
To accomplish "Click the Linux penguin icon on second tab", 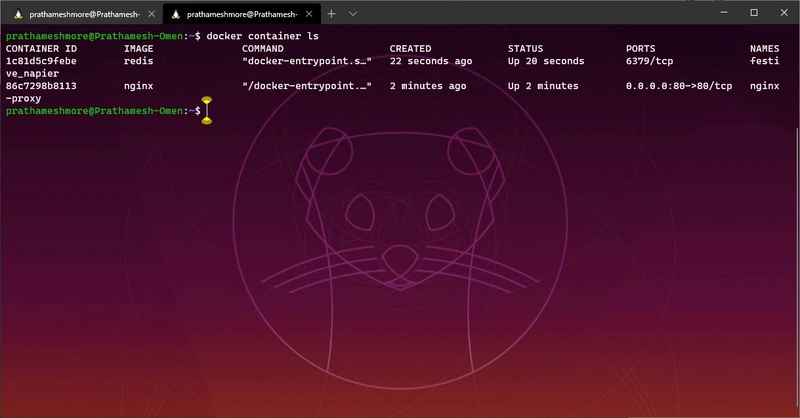I will [176, 14].
